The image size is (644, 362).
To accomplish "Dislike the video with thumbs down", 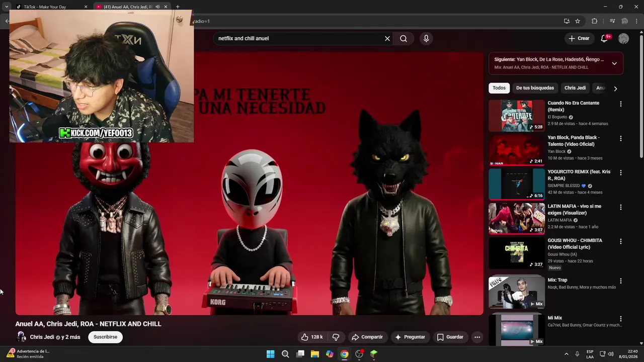I will point(336,337).
